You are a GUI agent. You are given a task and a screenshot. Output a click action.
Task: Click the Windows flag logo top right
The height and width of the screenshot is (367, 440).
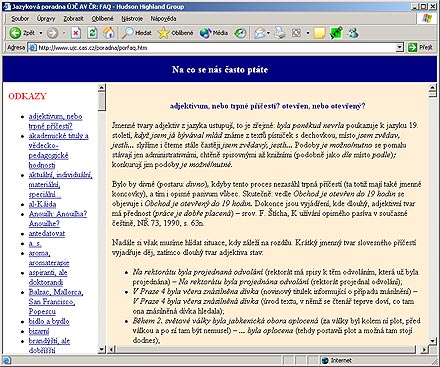coord(427,18)
